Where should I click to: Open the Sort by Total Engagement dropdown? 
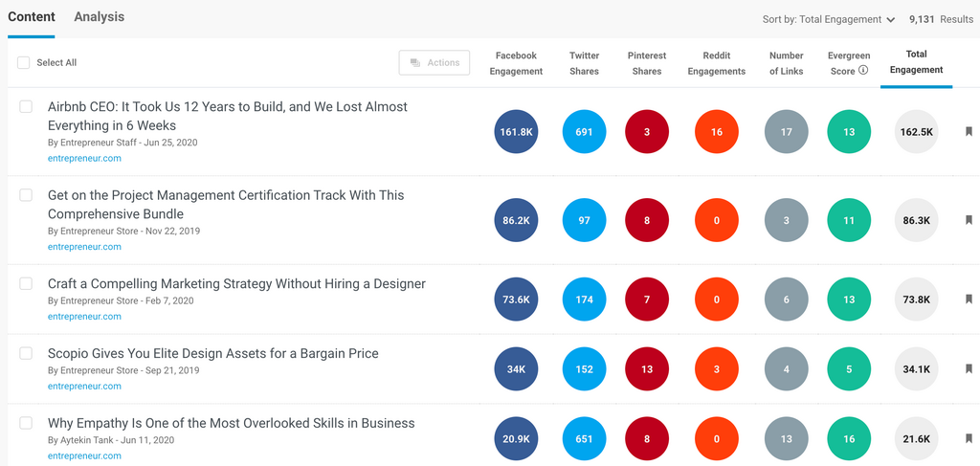tap(829, 19)
